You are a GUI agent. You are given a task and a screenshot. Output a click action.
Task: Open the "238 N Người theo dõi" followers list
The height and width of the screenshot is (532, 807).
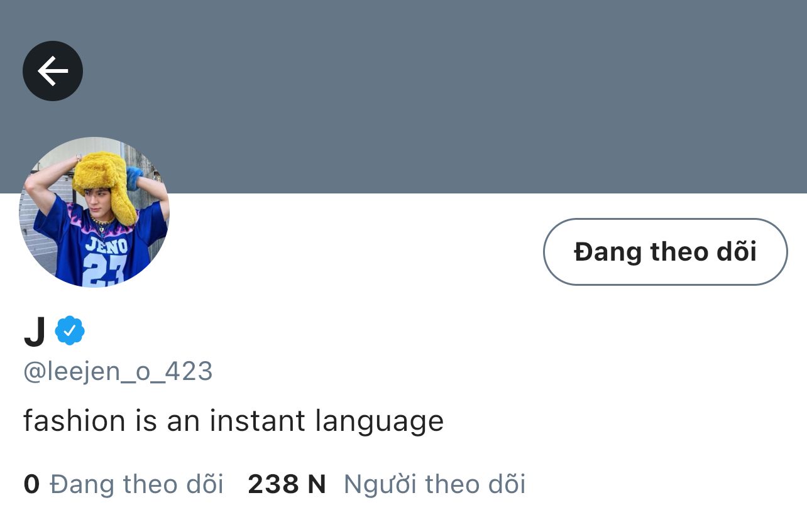pyautogui.click(x=387, y=484)
